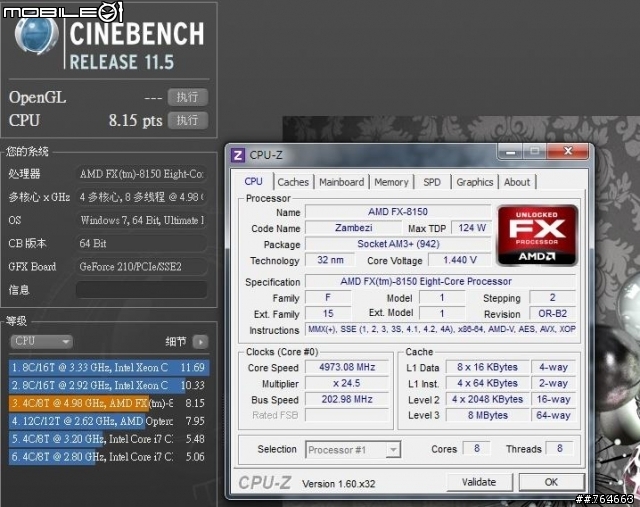
Task: Click the CPU score 8.15 pts
Action: (135, 120)
